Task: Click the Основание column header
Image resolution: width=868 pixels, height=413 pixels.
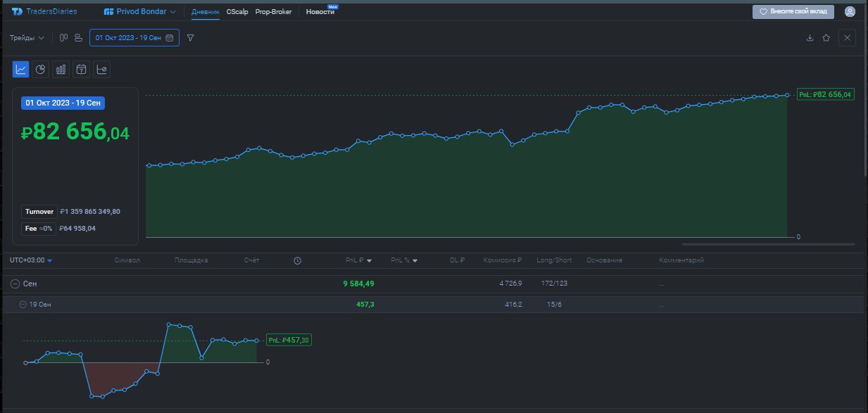Action: (x=604, y=260)
